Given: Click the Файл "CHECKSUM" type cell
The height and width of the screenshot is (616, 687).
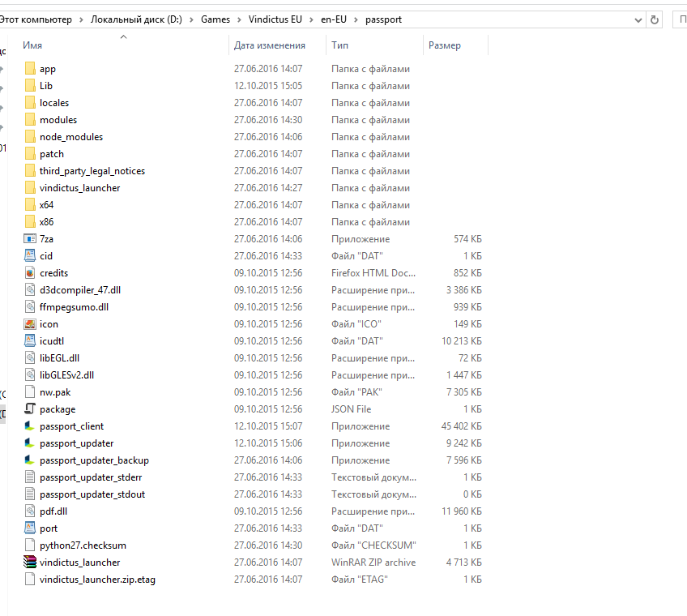Looking at the screenshot, I should point(373,545).
